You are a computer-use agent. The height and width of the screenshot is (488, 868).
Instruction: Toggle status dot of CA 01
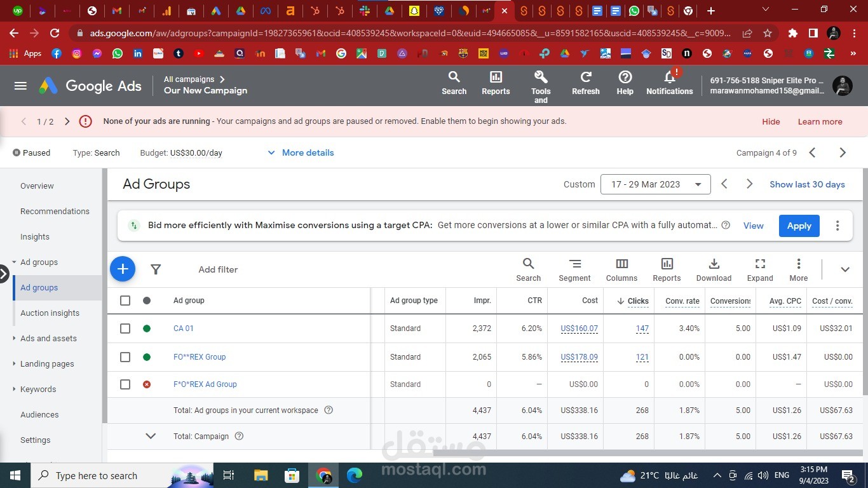[147, 329]
